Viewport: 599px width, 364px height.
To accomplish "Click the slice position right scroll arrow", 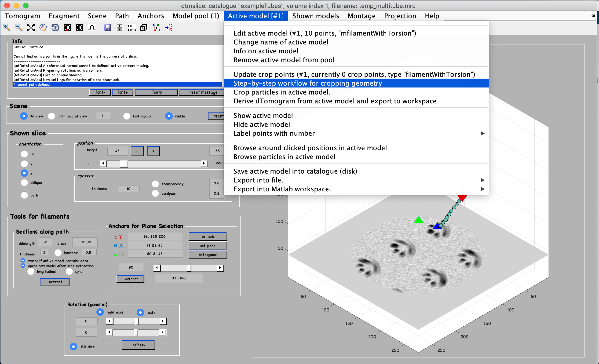I will pos(204,163).
